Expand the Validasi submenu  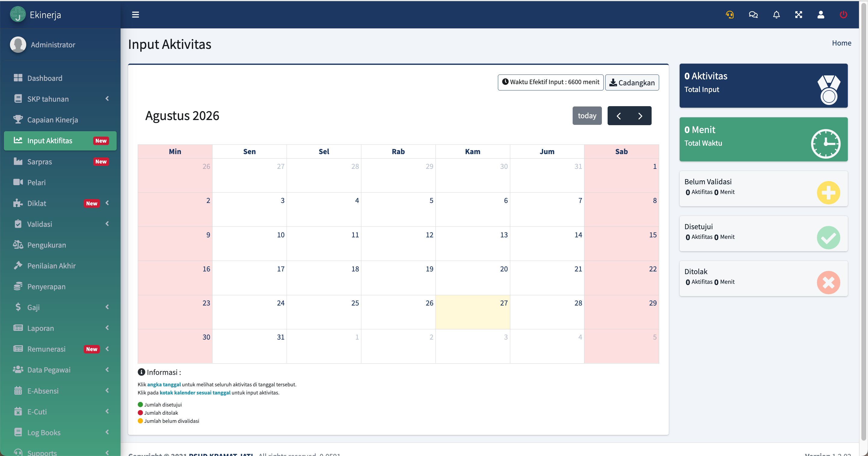point(107,223)
